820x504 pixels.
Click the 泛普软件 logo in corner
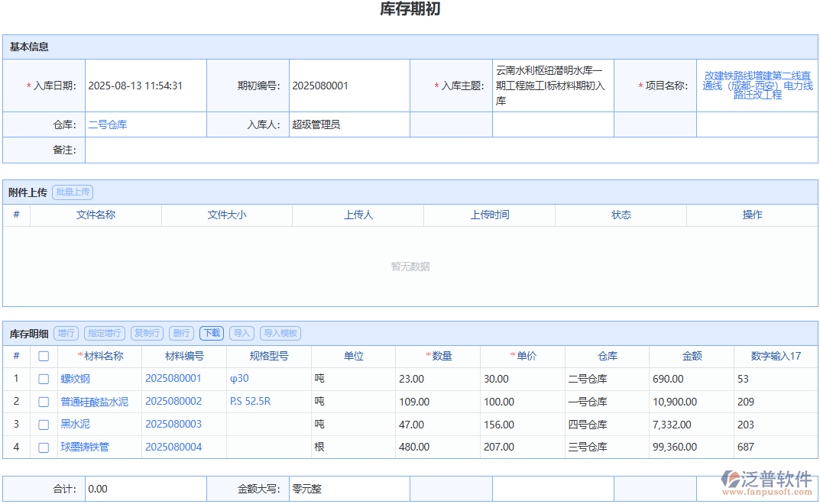click(x=767, y=483)
